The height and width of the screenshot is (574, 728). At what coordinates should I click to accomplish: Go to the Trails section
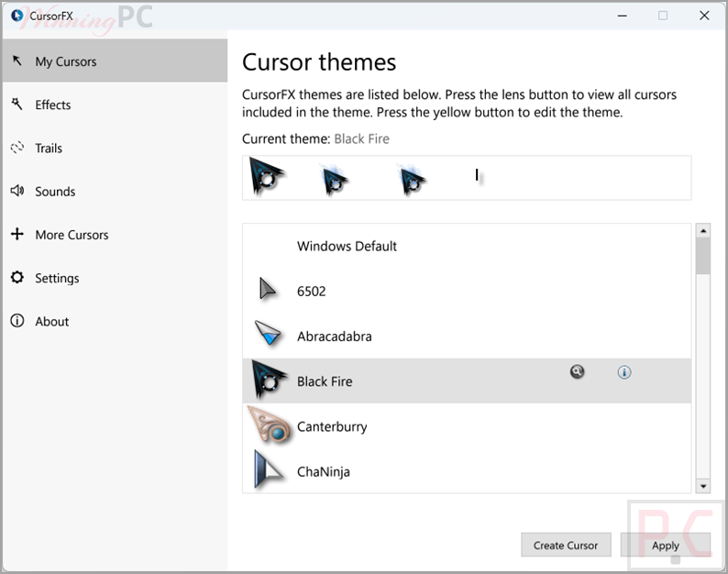(115, 149)
